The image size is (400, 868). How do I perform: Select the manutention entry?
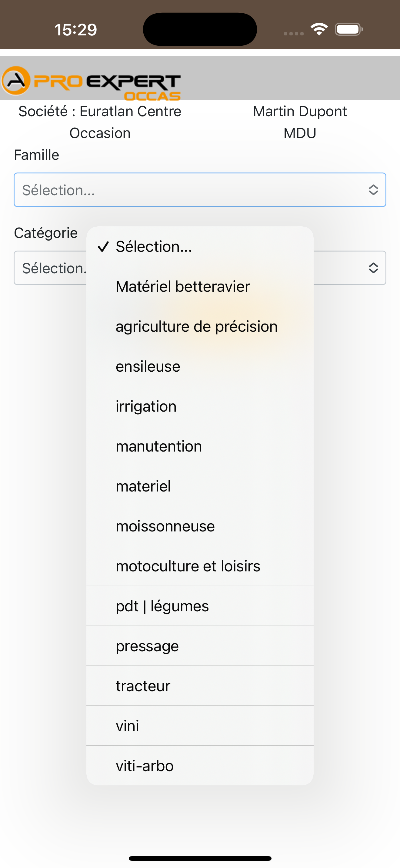[200, 446]
